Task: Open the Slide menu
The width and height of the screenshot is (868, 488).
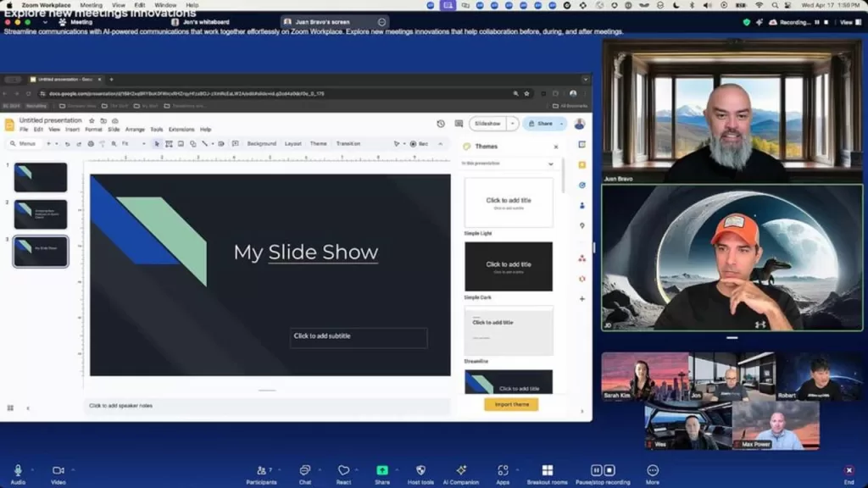Action: [x=114, y=130]
